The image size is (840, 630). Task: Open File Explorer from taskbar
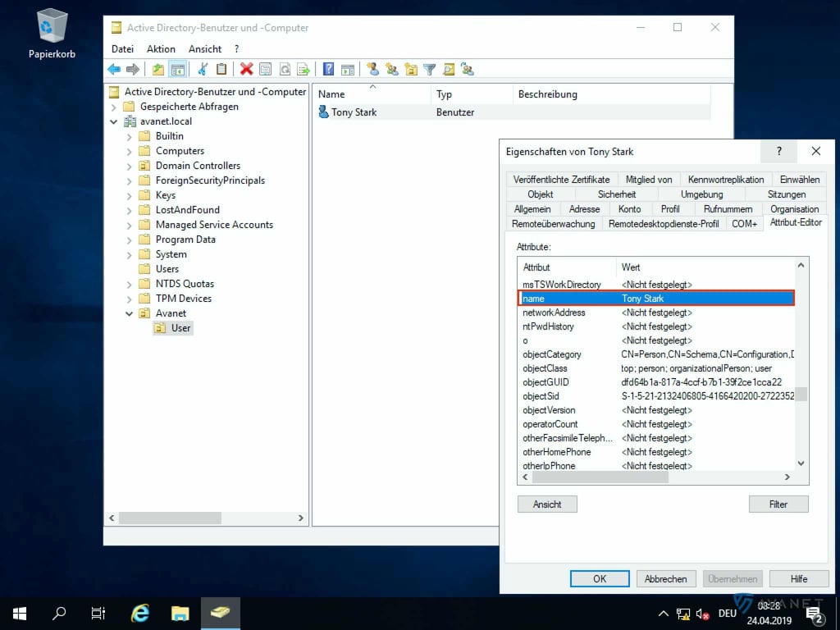coord(180,614)
